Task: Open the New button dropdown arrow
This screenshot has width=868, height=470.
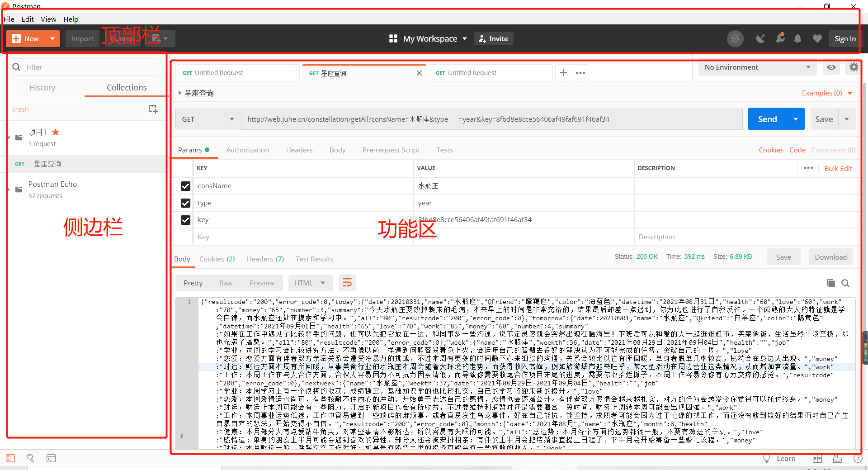Action: coord(52,39)
